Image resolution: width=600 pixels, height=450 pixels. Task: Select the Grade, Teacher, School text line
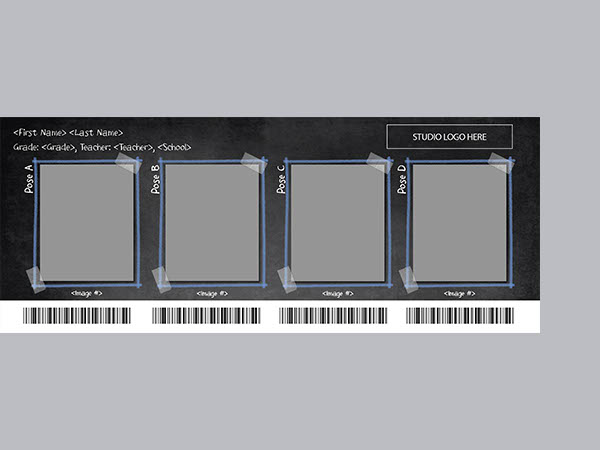point(102,148)
